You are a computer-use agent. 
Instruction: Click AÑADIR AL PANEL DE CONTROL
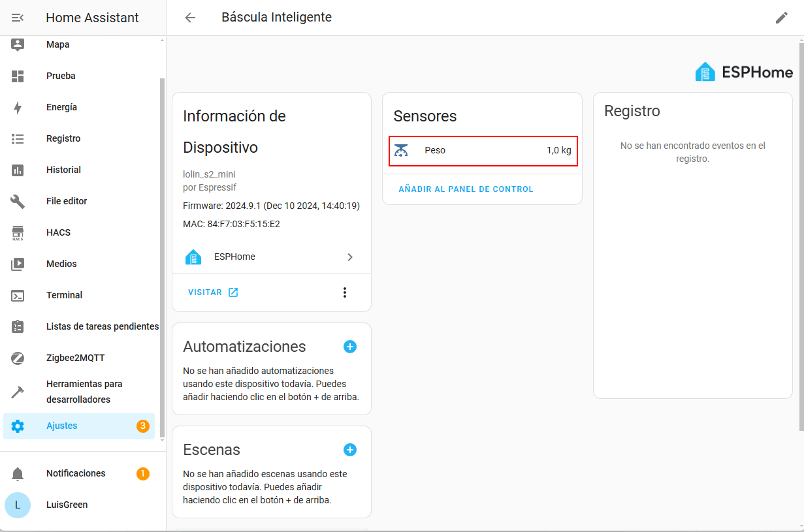[466, 189]
